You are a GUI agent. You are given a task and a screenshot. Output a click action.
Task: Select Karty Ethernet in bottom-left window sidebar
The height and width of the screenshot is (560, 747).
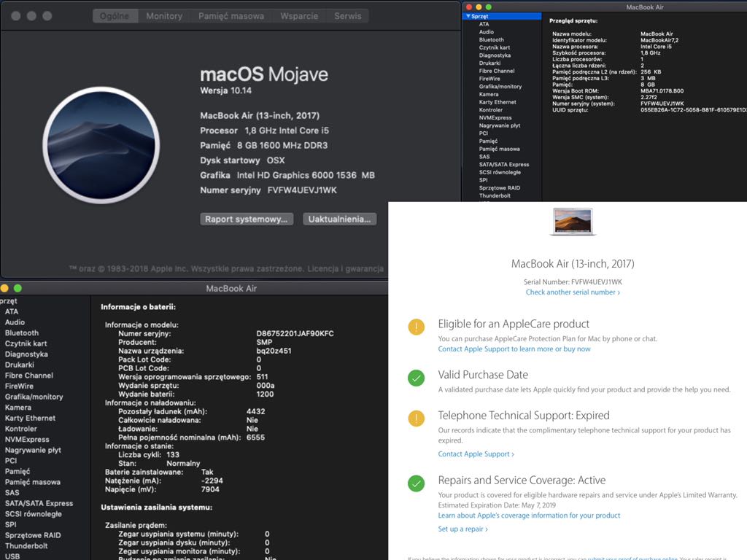point(30,418)
